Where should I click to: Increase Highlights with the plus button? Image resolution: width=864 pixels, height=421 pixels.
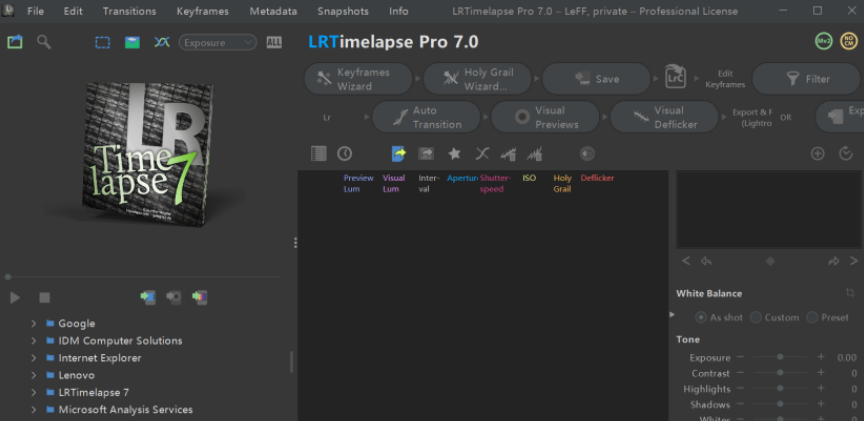pyautogui.click(x=821, y=388)
